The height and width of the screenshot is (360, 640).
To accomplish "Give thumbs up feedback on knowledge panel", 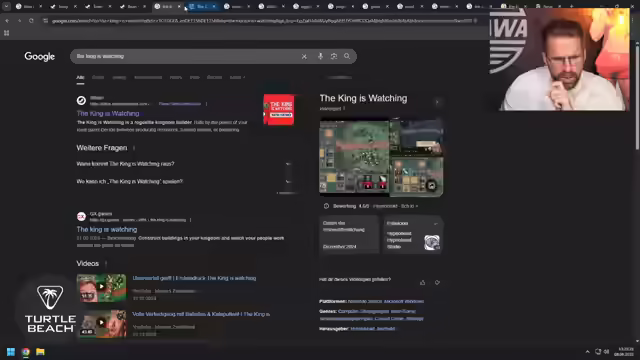I will [422, 282].
